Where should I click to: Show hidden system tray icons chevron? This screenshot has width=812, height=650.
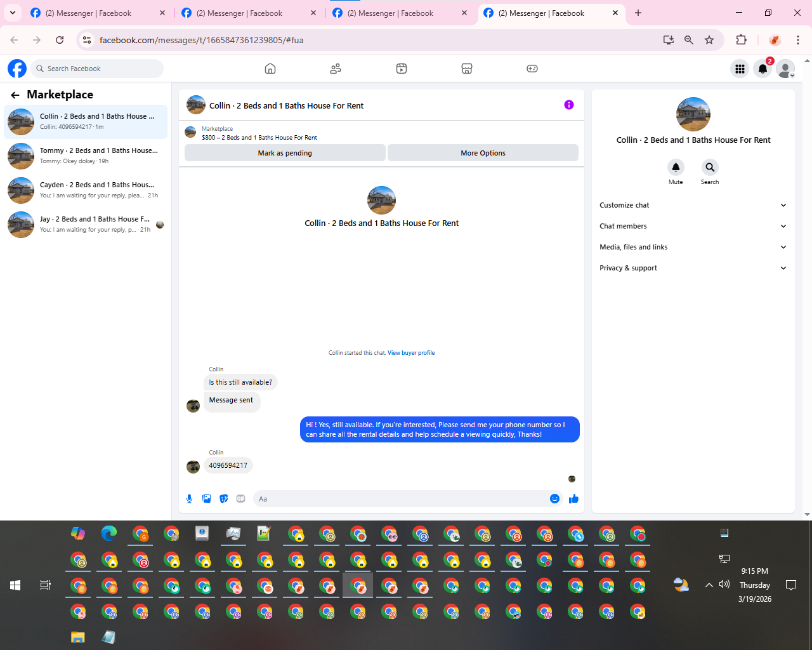[709, 585]
